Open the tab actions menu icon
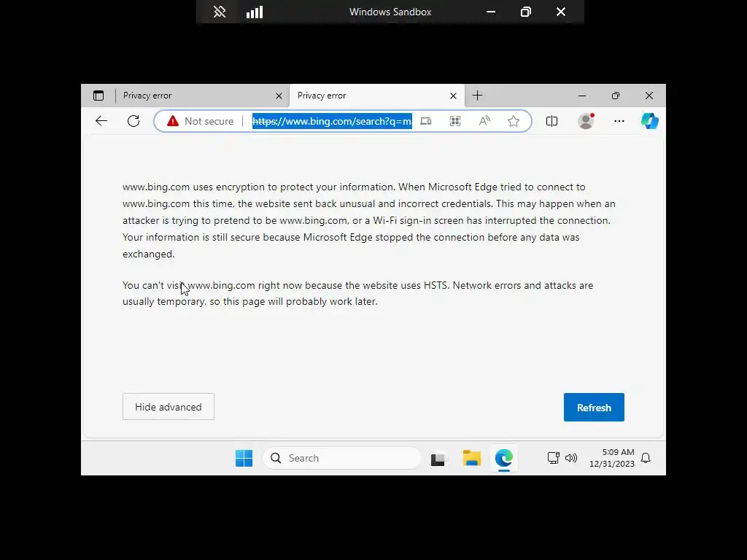The height and width of the screenshot is (560, 747). (98, 96)
